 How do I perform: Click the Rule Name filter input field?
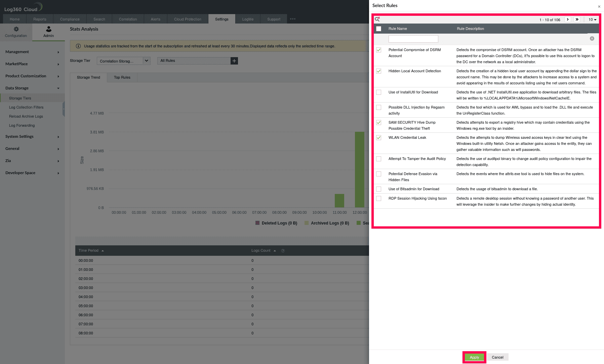click(413, 39)
